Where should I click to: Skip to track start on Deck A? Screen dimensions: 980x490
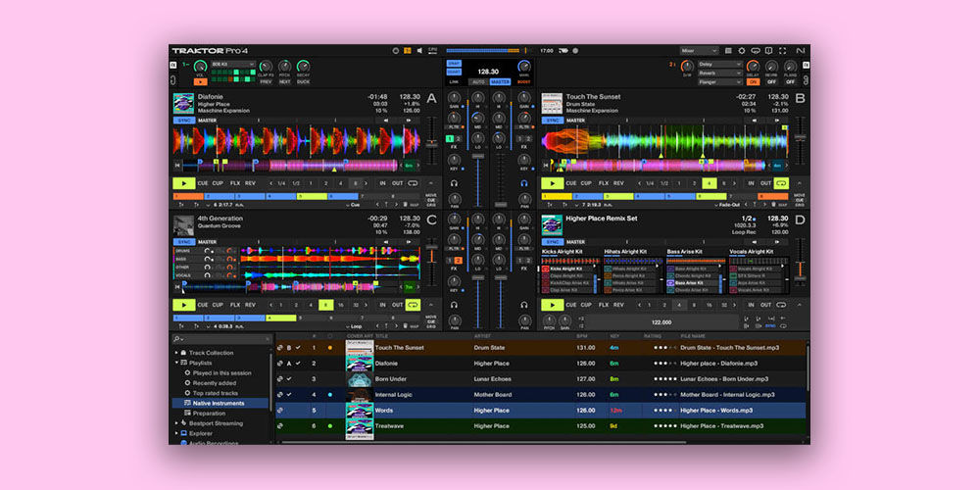point(178,166)
